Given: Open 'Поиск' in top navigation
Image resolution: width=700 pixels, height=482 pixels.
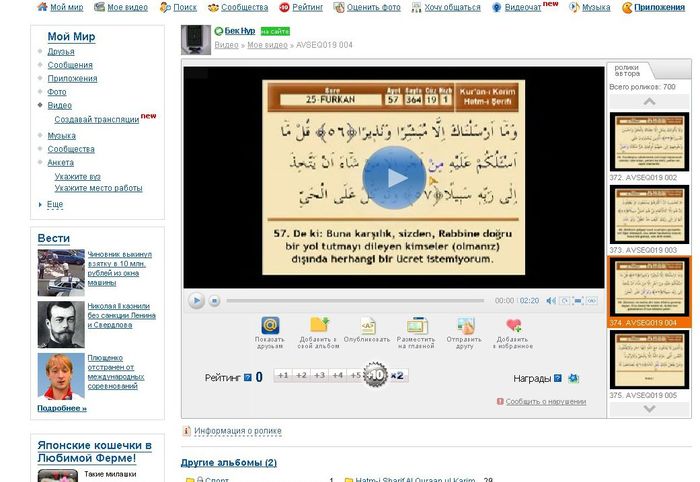Looking at the screenshot, I should [x=185, y=7].
